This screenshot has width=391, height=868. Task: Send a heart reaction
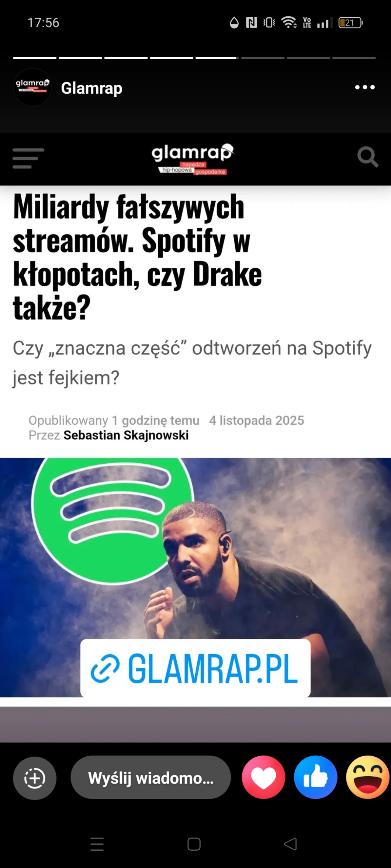[263, 778]
